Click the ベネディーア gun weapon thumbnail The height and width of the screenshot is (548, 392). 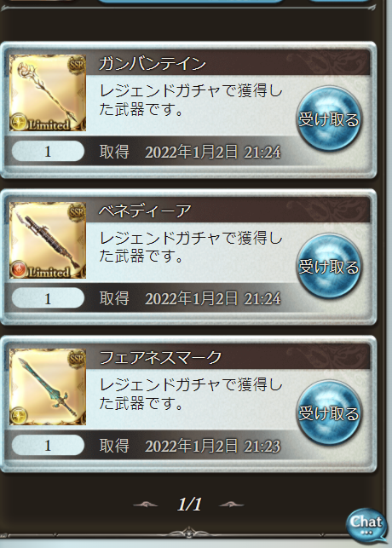pyautogui.click(x=48, y=240)
